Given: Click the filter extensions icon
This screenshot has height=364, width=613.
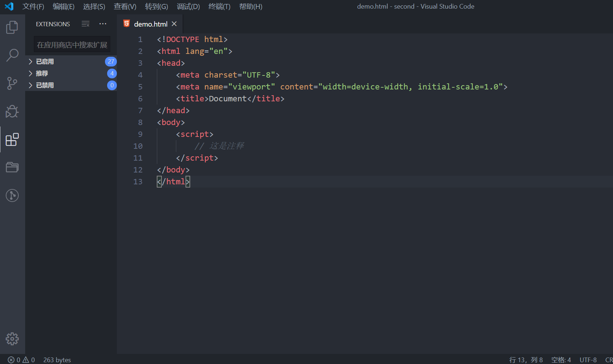Looking at the screenshot, I should (86, 24).
